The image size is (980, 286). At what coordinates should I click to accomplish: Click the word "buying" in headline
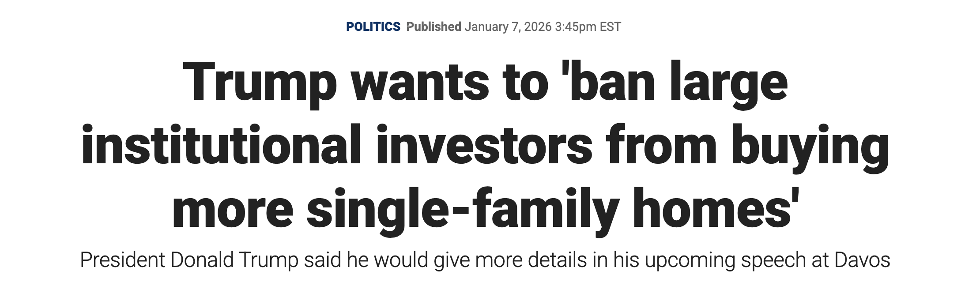[x=810, y=145]
